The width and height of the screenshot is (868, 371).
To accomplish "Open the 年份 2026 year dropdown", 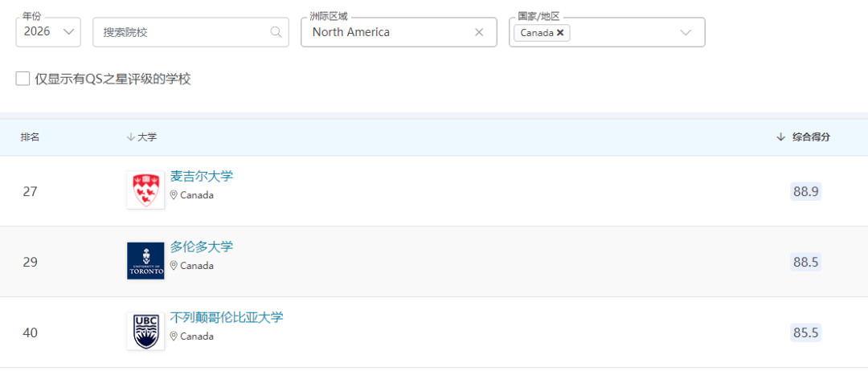I will tap(48, 32).
